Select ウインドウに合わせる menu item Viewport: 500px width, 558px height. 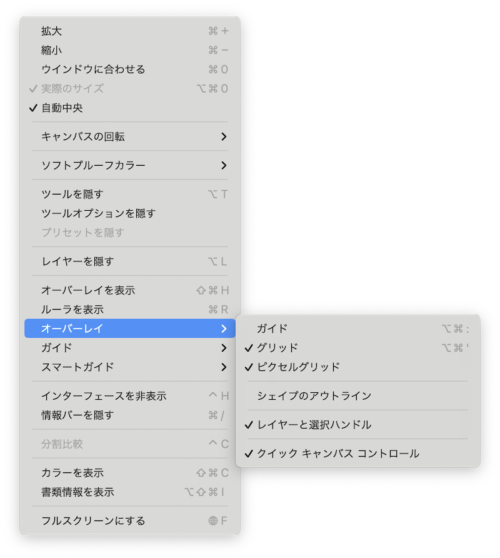(x=130, y=69)
